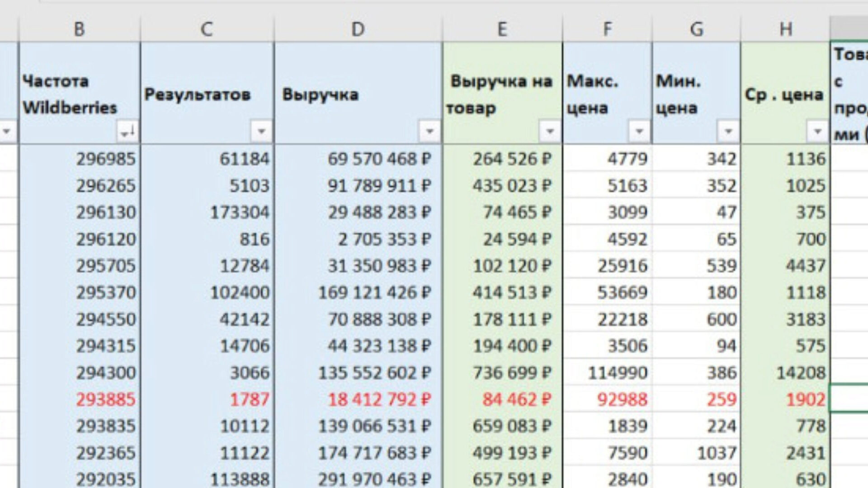Select revenue cell 18 412 792 ₽
The image size is (868, 488).
point(379,399)
